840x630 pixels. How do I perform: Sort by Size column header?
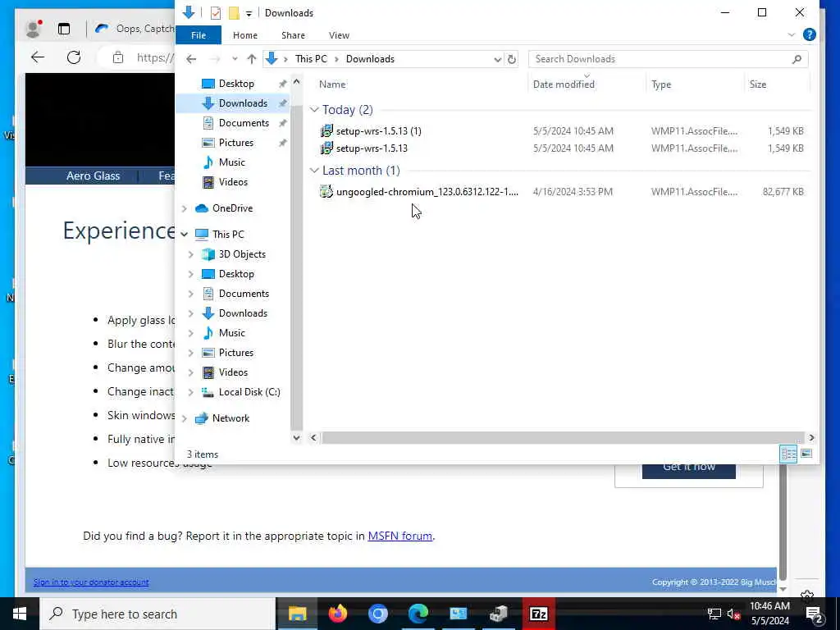coord(757,84)
